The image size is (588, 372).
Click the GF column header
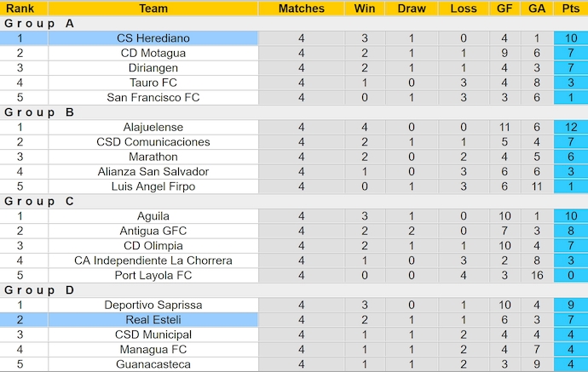point(504,9)
